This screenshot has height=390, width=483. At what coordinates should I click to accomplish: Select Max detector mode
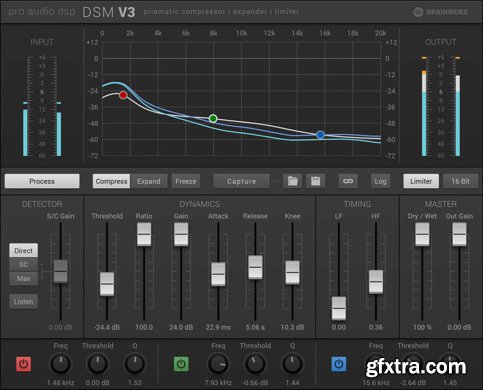23,278
